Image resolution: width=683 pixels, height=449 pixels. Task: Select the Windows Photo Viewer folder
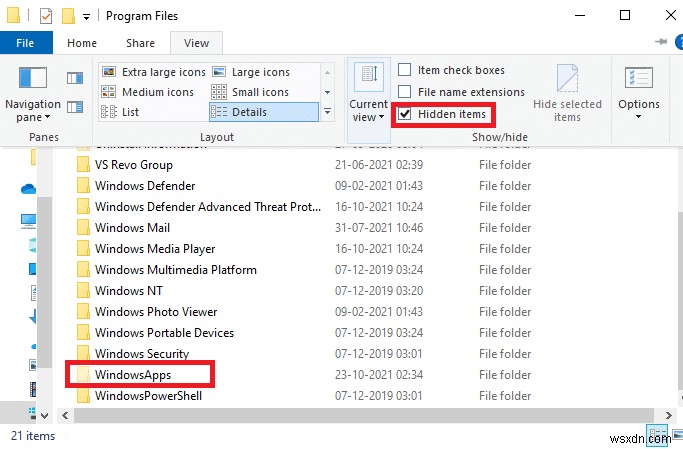[156, 311]
